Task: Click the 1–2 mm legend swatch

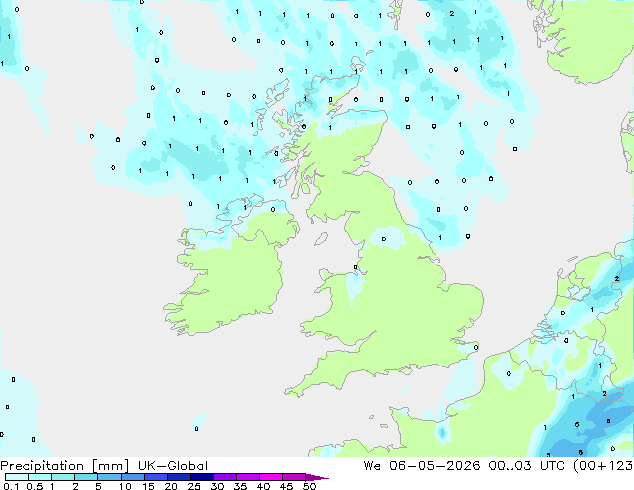Action: (63, 477)
